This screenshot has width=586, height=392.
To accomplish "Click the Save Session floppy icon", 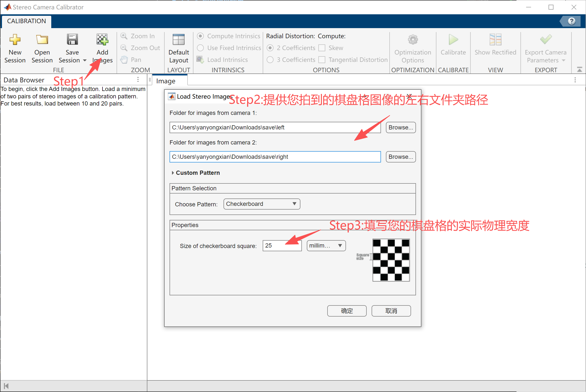I will pos(72,40).
